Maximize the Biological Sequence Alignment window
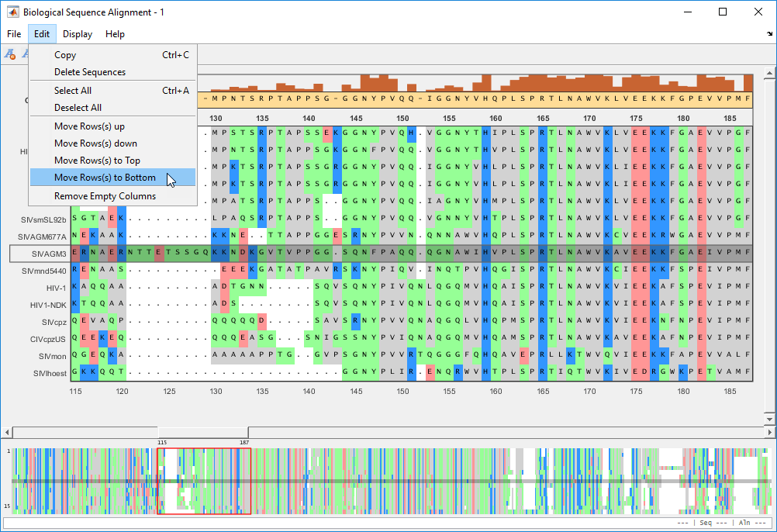Image resolution: width=777 pixels, height=532 pixels. tap(723, 12)
